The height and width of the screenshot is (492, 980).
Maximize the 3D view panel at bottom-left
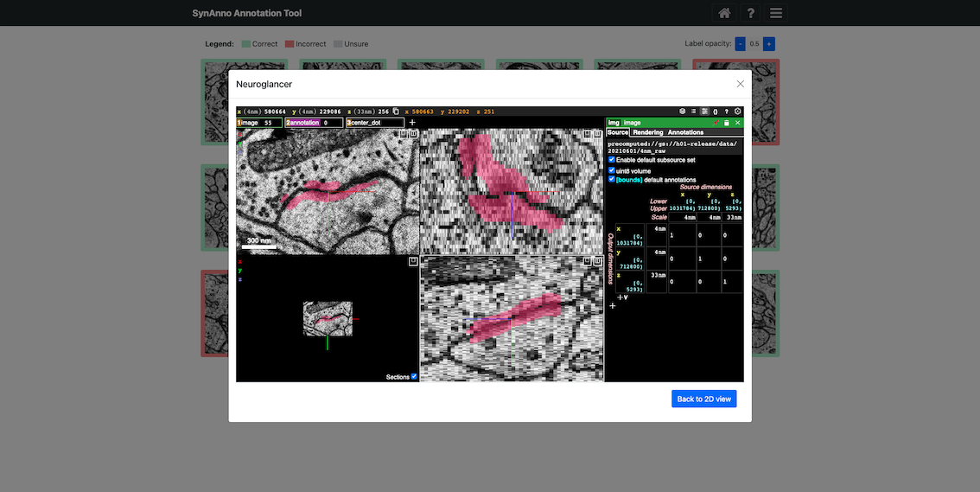tap(413, 261)
